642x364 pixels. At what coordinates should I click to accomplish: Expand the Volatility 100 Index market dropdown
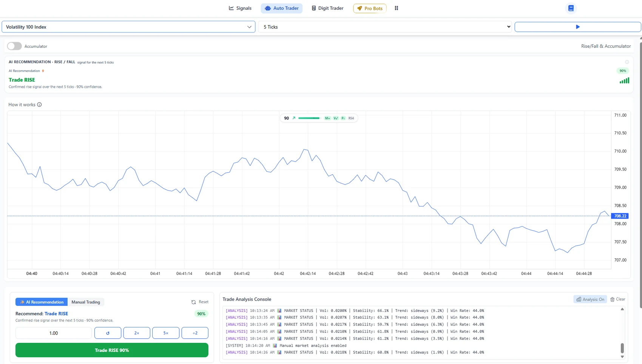pyautogui.click(x=128, y=27)
